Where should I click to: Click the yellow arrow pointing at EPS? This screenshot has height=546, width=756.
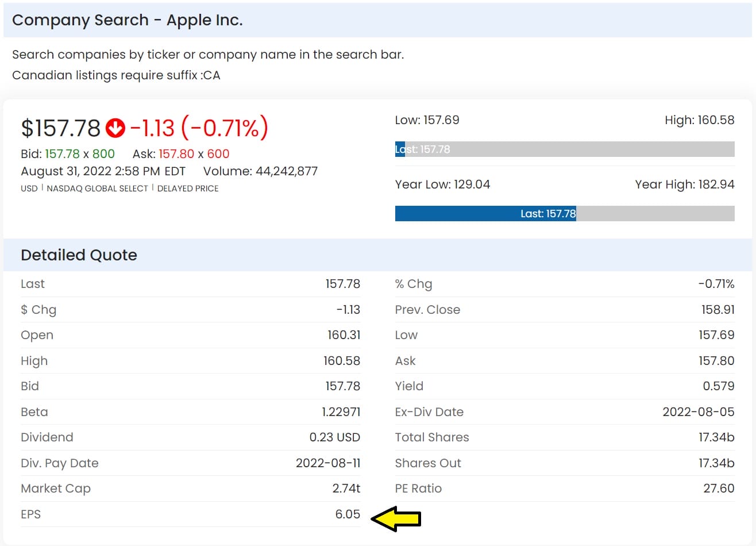396,518
